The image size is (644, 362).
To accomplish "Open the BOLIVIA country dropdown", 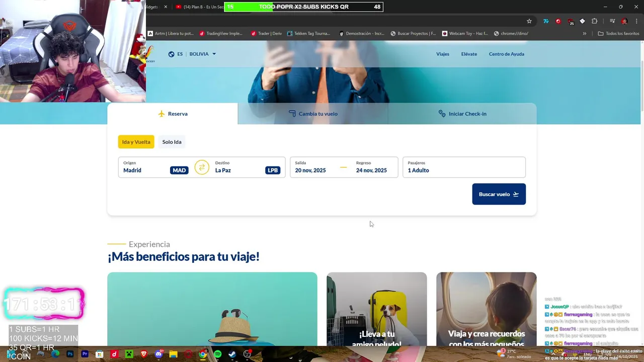I will click(x=202, y=54).
